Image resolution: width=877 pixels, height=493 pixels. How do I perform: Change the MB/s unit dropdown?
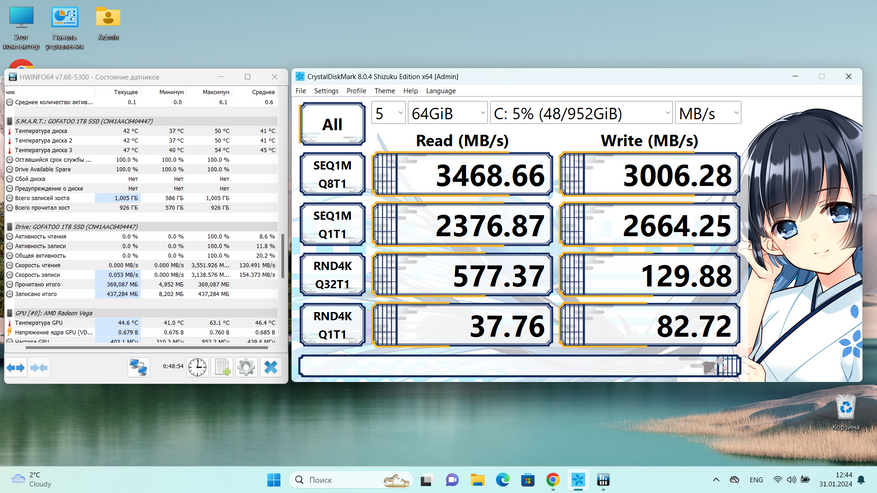click(708, 113)
